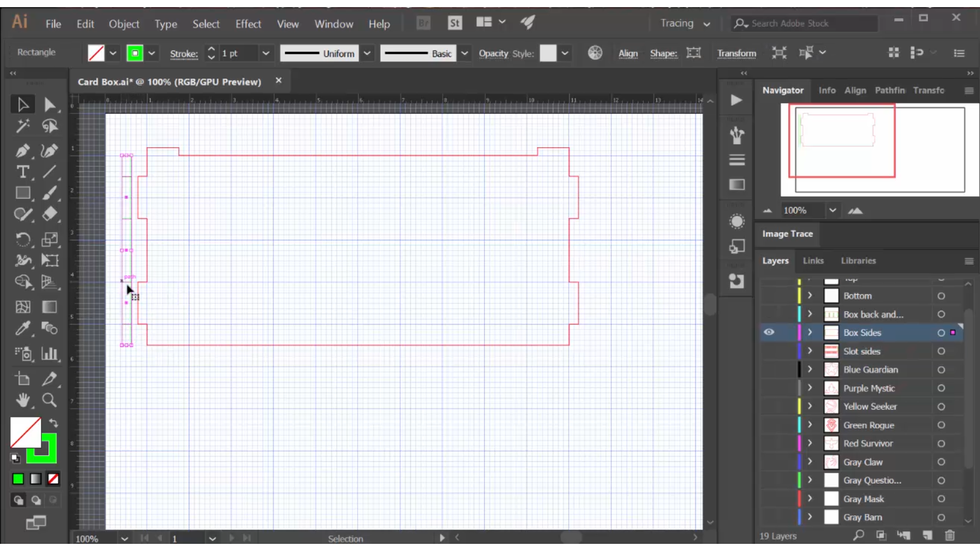Switch to the Links tab
The image size is (980, 551).
click(813, 261)
